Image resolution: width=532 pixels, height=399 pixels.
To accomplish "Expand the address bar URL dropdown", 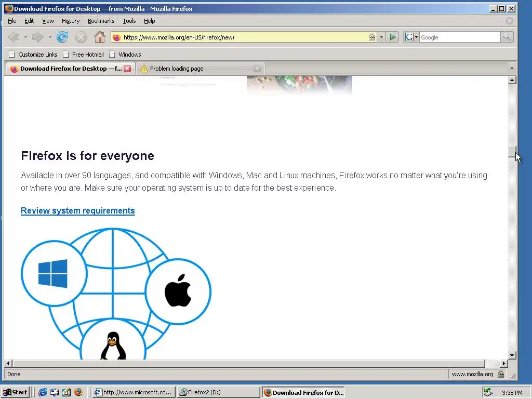I will pos(381,37).
